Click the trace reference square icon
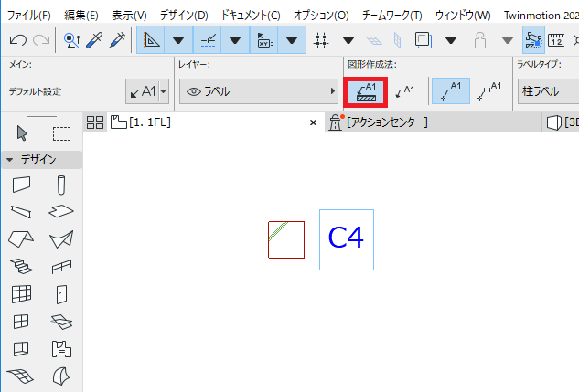The height and width of the screenshot is (392, 579). point(424,40)
